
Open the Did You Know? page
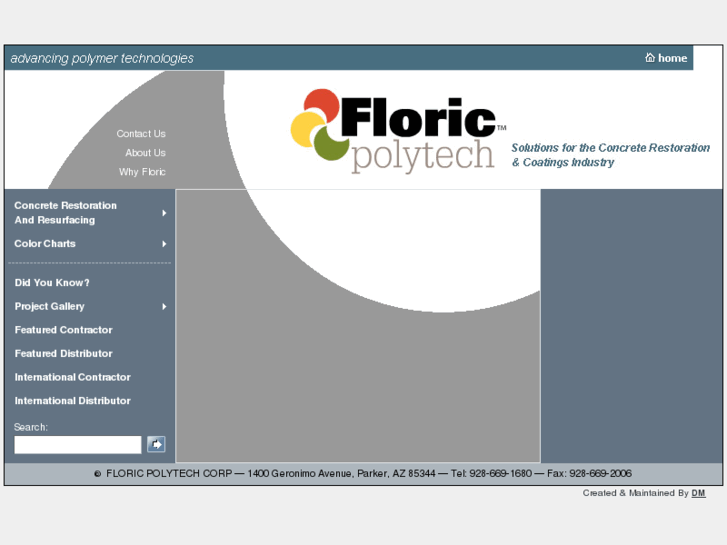pyautogui.click(x=52, y=282)
